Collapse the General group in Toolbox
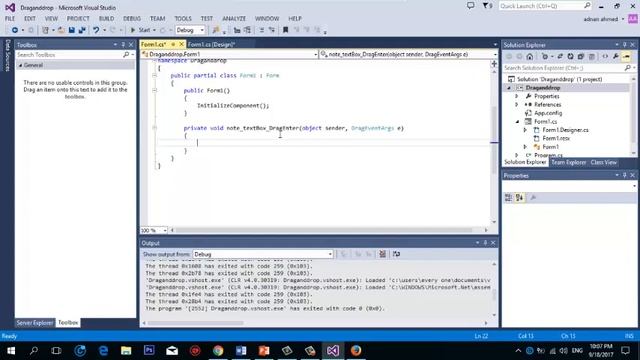 pyautogui.click(x=20, y=65)
